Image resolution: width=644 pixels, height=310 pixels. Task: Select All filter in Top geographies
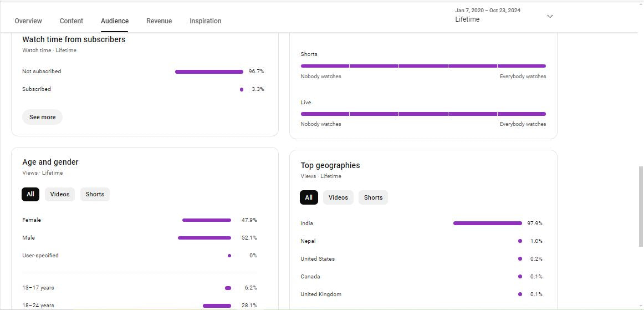[x=309, y=197]
